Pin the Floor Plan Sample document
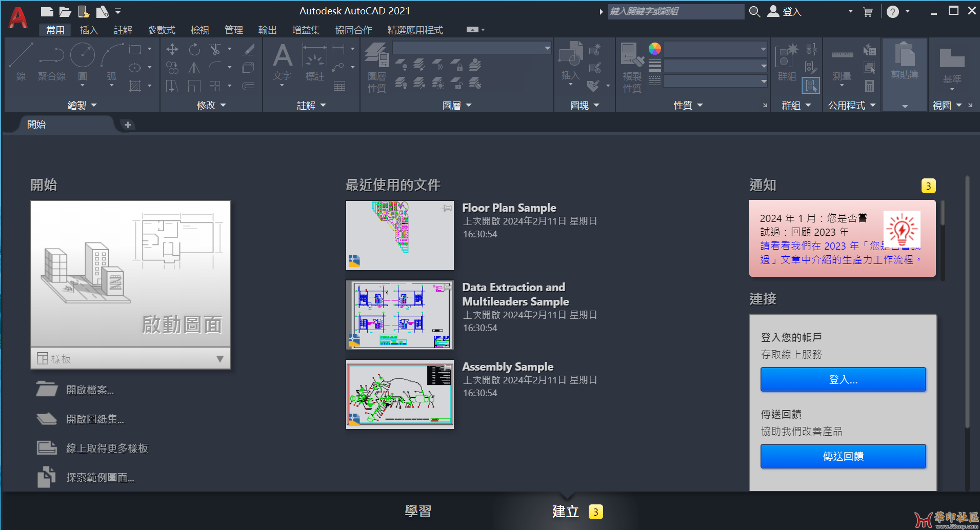This screenshot has height=530, width=980. click(448, 208)
